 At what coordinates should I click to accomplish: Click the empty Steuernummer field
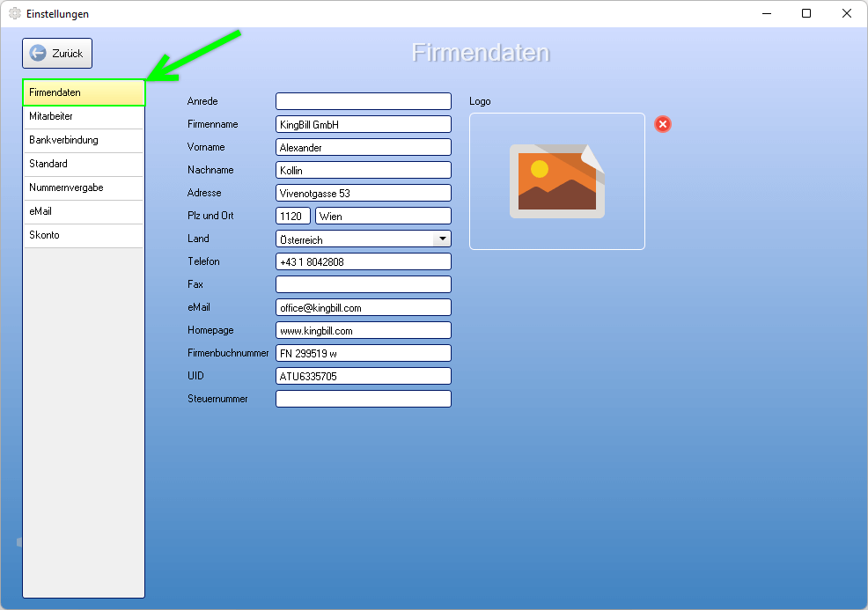[363, 399]
